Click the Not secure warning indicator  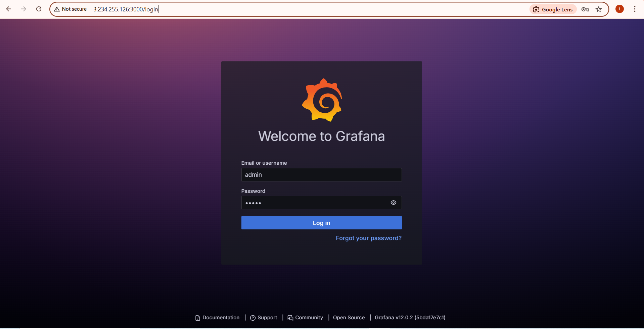click(x=70, y=9)
